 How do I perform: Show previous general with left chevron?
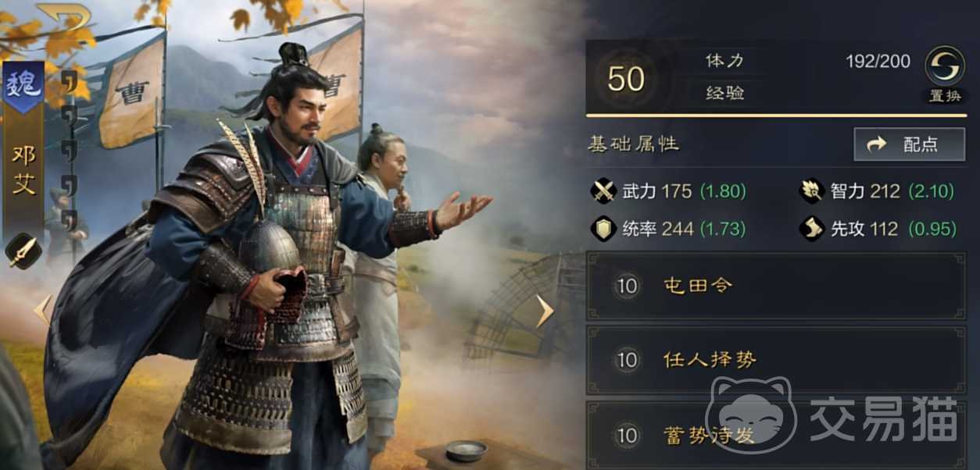coord(42,311)
